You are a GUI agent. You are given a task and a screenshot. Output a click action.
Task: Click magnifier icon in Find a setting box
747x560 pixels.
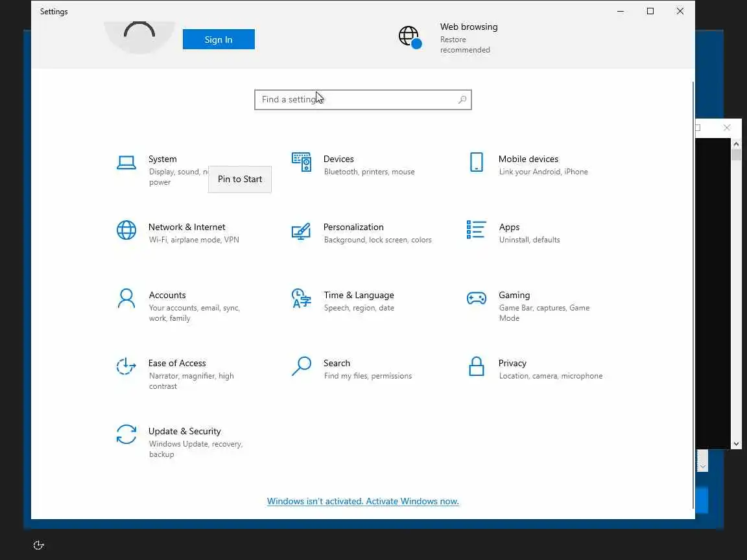pos(462,100)
